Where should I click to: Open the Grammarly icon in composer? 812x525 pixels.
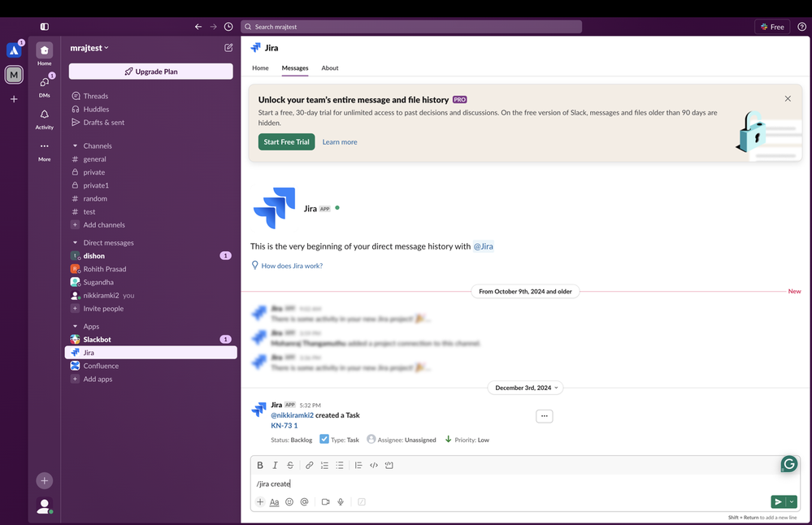pos(789,464)
